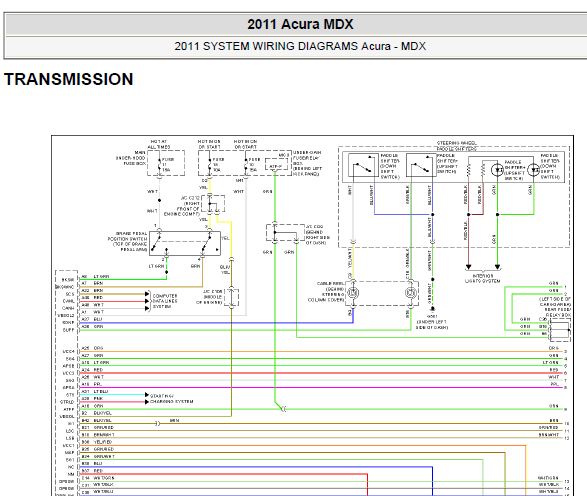Click the right cable reel connector symbol
Image resolution: width=587 pixels, height=496 pixels.
pos(411,293)
